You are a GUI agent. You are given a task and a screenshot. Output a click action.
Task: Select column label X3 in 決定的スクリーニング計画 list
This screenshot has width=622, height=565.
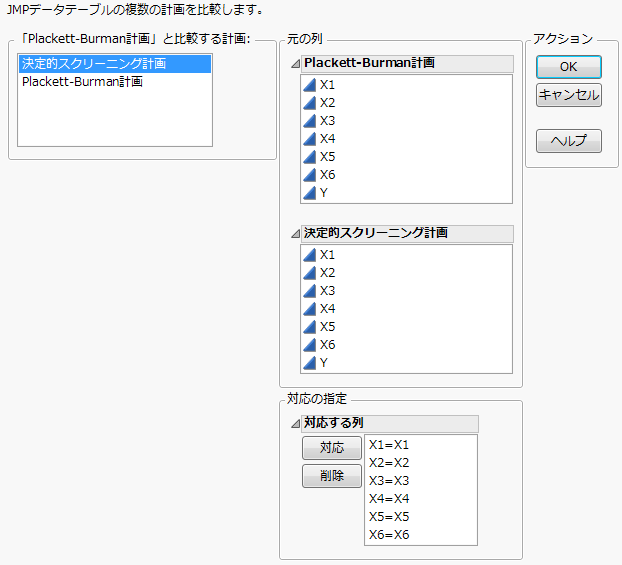(328, 291)
